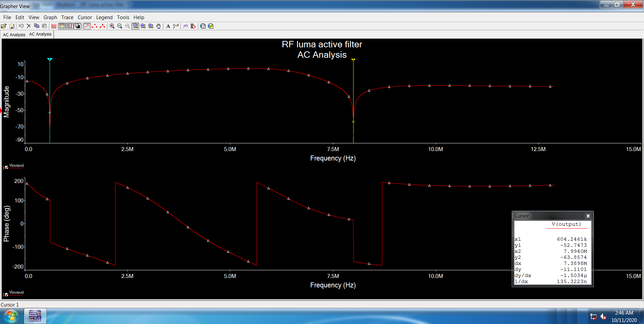Click the yellow cursor marker near 7.99M
This screenshot has height=324, width=644.
[353, 60]
